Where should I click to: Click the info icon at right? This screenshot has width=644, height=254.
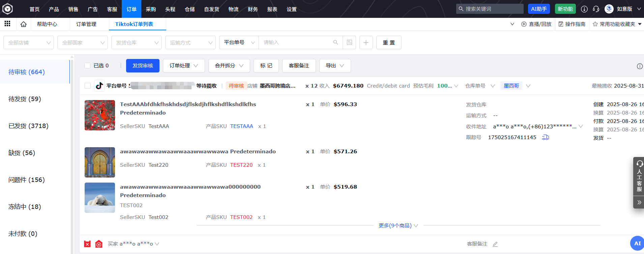pyautogui.click(x=639, y=66)
